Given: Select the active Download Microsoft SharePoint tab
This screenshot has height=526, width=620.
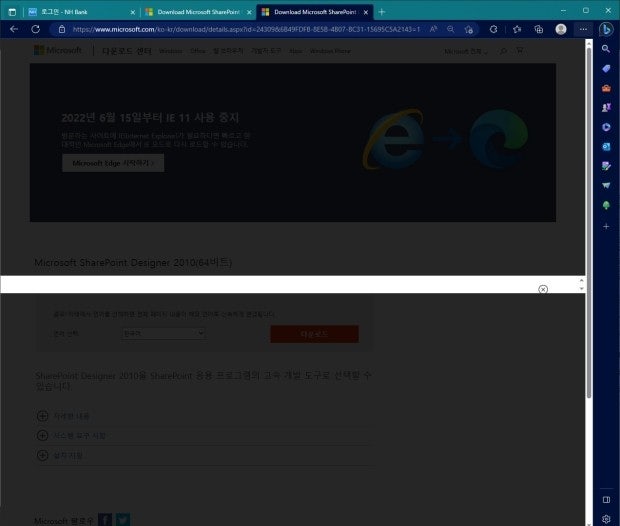Looking at the screenshot, I should click(x=315, y=12).
